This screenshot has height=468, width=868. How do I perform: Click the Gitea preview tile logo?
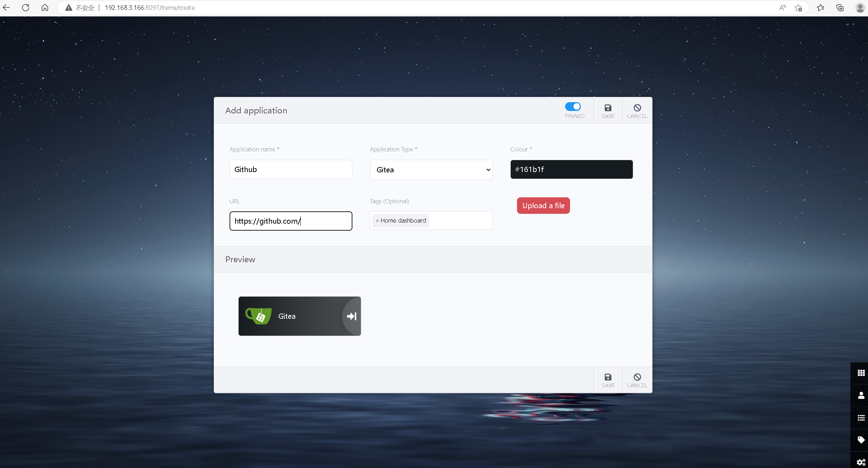click(259, 316)
